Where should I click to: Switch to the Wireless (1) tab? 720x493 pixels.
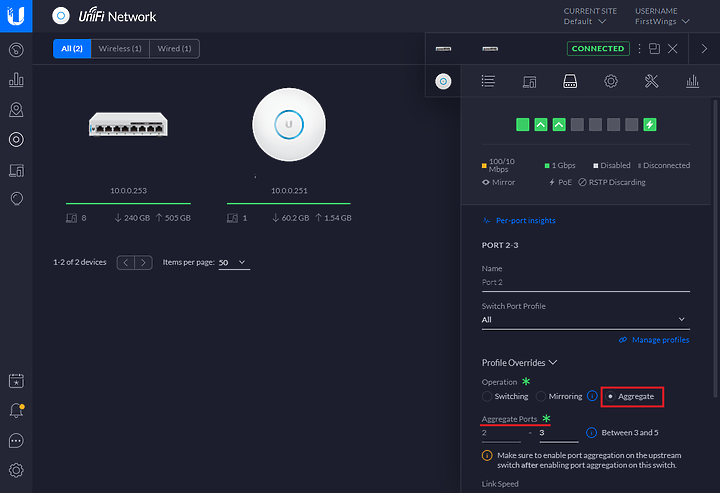120,49
